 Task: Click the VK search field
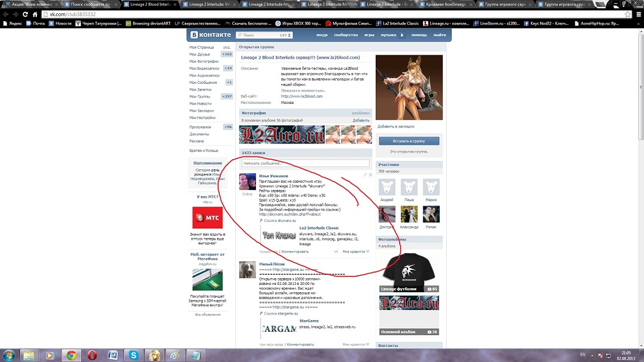(x=264, y=35)
